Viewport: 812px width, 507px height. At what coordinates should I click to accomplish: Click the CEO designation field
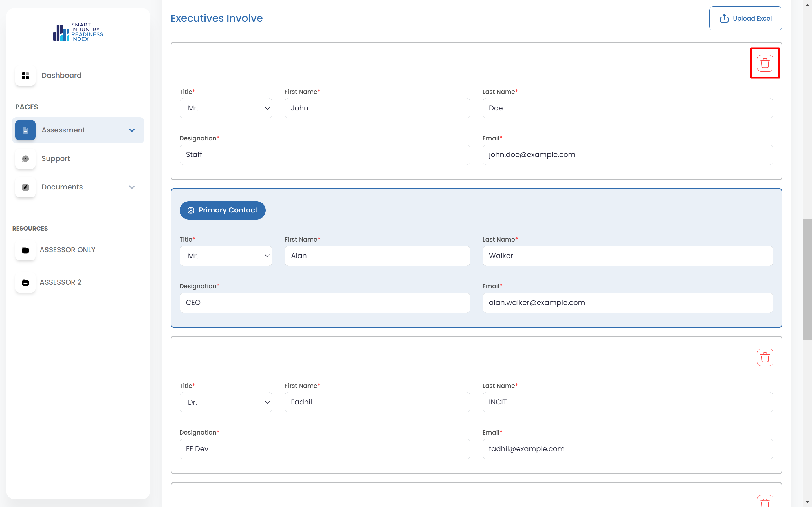coord(324,302)
